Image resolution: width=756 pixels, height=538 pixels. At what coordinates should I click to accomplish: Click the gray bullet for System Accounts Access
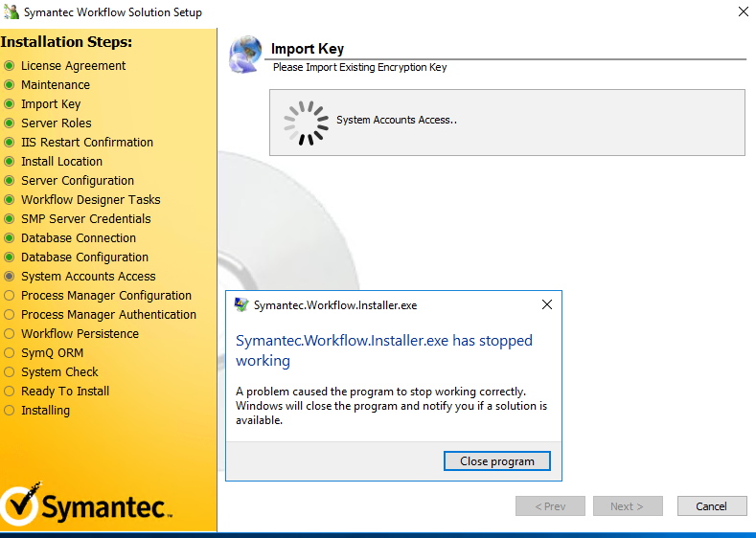(x=10, y=277)
